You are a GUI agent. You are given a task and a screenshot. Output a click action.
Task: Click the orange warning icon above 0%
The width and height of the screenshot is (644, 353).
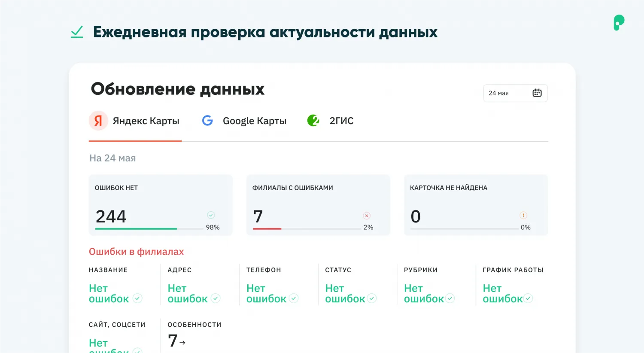pyautogui.click(x=523, y=215)
